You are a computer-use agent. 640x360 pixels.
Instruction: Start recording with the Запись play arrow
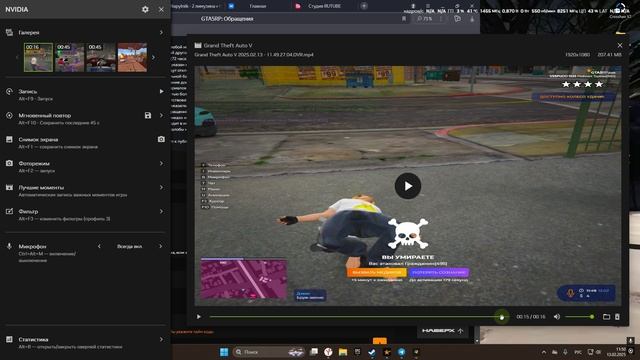click(x=161, y=91)
